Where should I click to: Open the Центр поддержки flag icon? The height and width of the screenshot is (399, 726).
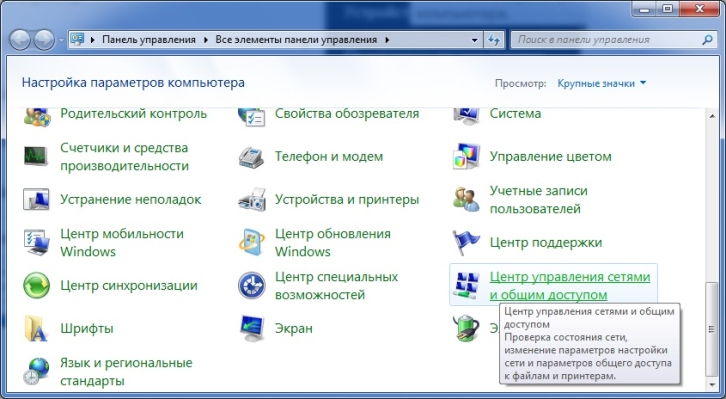click(466, 243)
